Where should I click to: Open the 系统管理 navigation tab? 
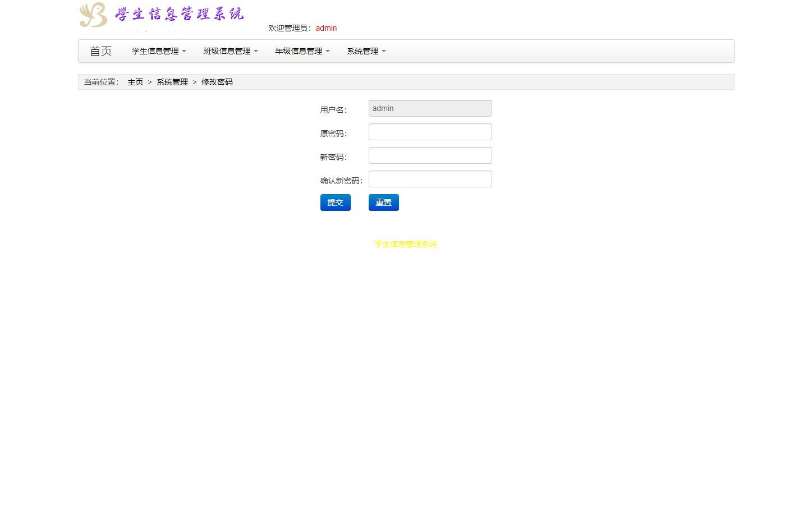(366, 50)
